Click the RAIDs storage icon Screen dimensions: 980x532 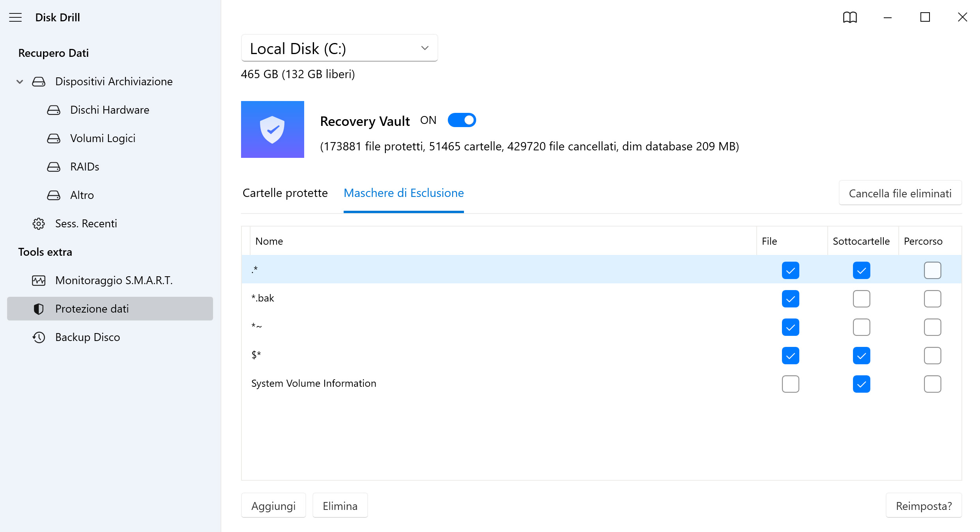pos(54,167)
